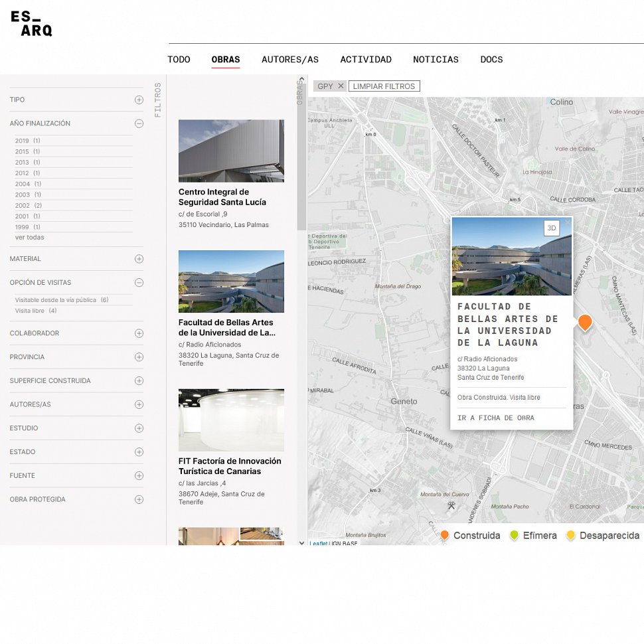
Task: Open the NOTICIAS tab
Action: click(436, 60)
